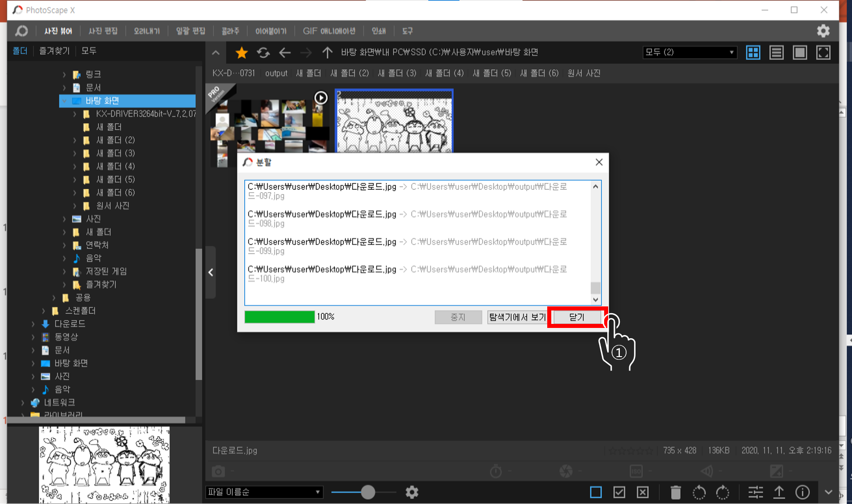852x504 pixels.
Task: Switch to list view layout
Action: tap(776, 52)
